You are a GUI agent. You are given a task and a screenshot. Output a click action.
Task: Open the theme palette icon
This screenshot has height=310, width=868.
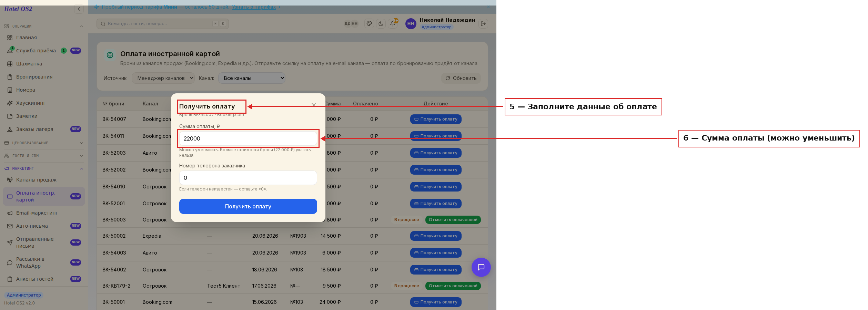[x=369, y=24]
